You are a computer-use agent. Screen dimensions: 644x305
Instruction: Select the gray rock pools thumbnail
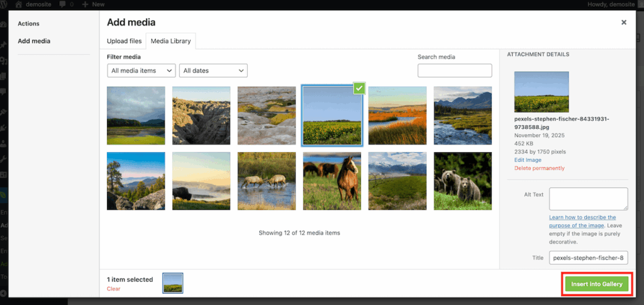267,115
